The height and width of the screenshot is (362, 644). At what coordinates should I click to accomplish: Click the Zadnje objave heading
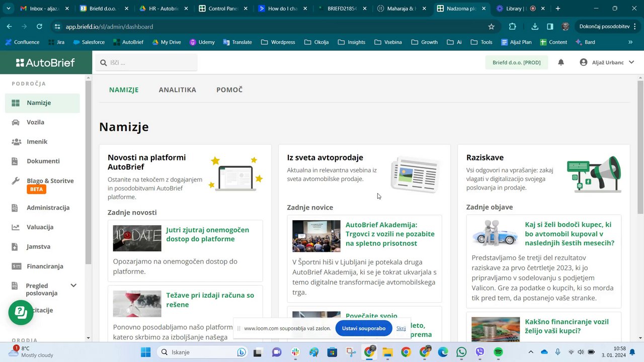coord(490,207)
